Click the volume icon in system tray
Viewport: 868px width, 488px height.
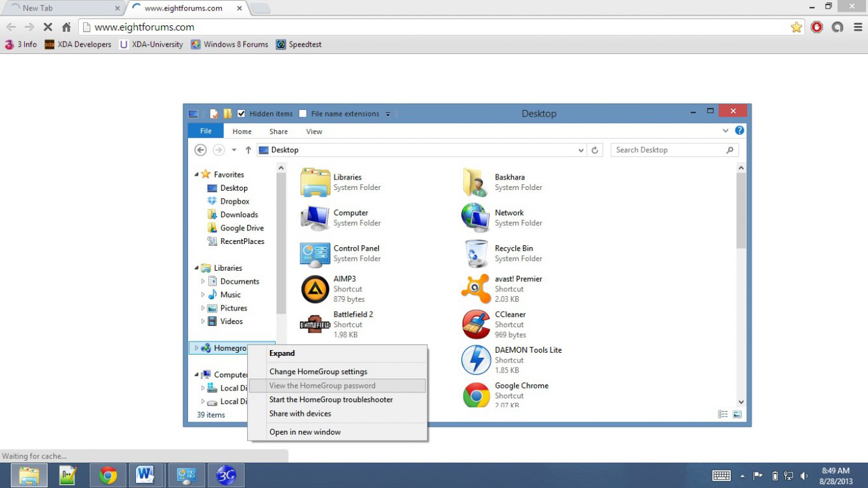[x=804, y=476]
